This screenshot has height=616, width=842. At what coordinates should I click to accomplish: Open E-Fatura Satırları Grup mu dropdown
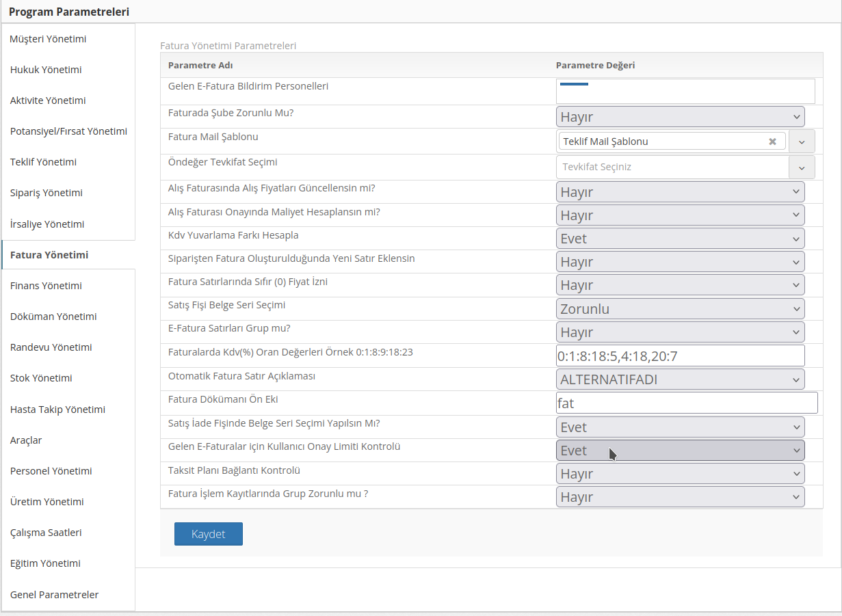point(680,332)
